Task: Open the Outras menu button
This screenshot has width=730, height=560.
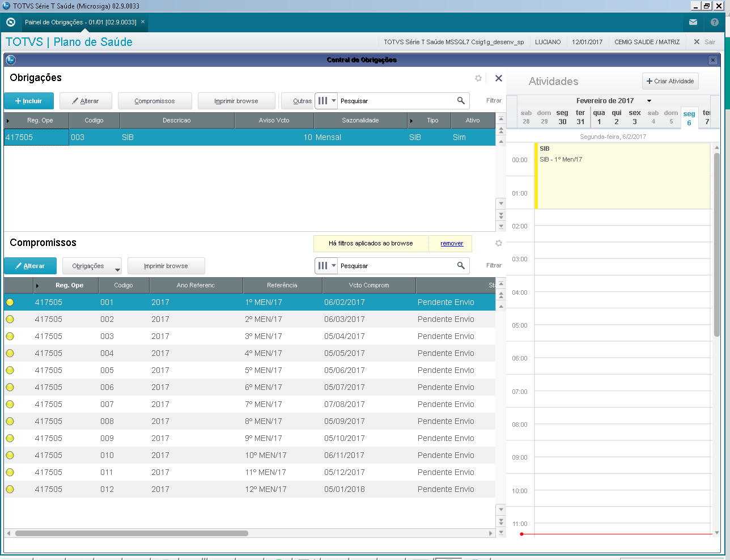Action: tap(298, 101)
